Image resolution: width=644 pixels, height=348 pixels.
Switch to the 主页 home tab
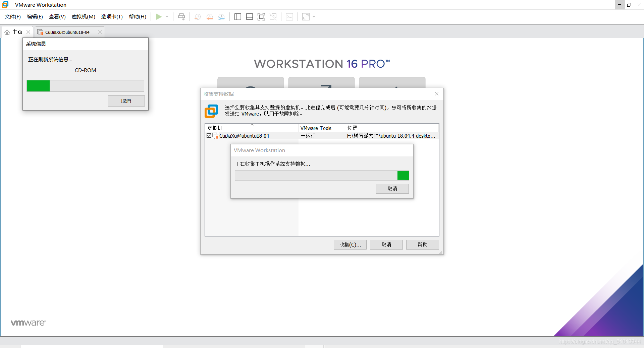coord(17,32)
